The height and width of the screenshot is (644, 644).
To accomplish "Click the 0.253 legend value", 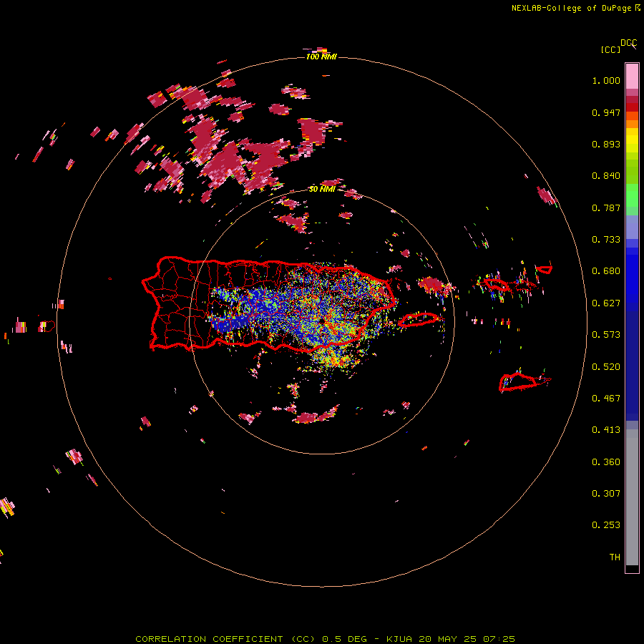I will tap(606, 525).
